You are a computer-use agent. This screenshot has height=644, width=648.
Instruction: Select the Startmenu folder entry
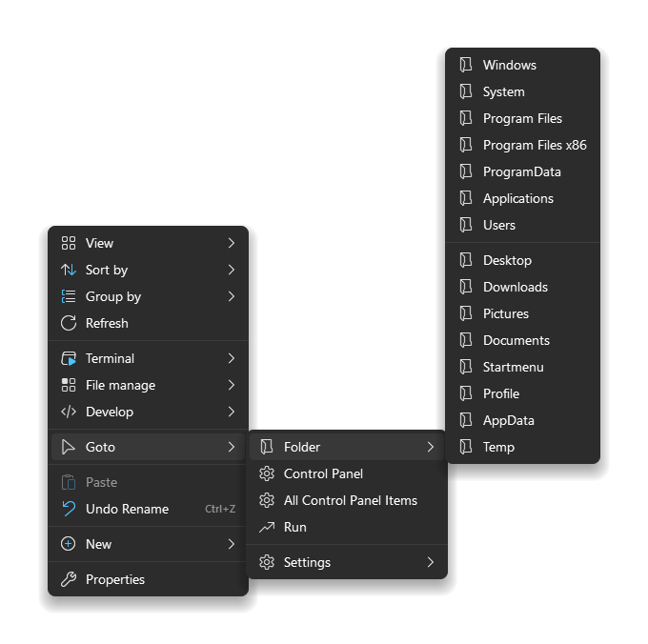(x=523, y=367)
